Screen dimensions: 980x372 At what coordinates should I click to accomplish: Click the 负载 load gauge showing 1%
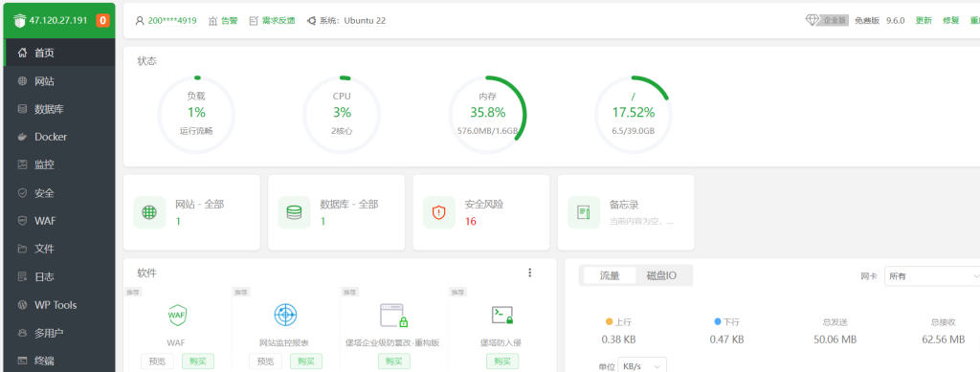(196, 115)
